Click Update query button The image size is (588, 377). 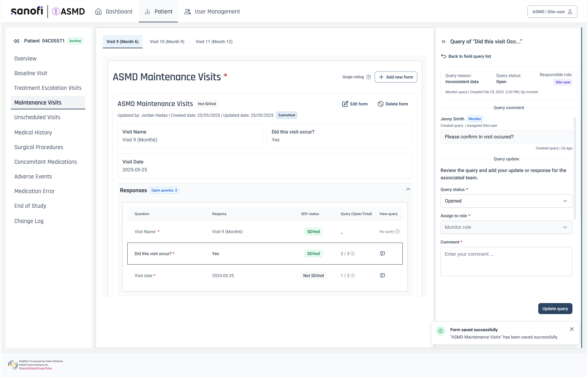coord(555,309)
